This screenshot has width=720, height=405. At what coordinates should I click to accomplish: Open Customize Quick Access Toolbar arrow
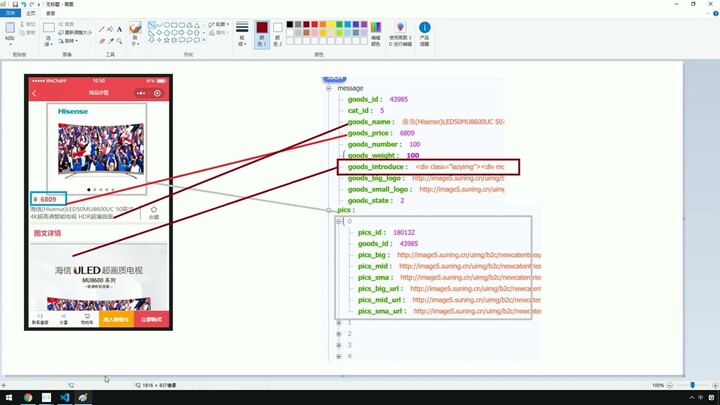39,5
